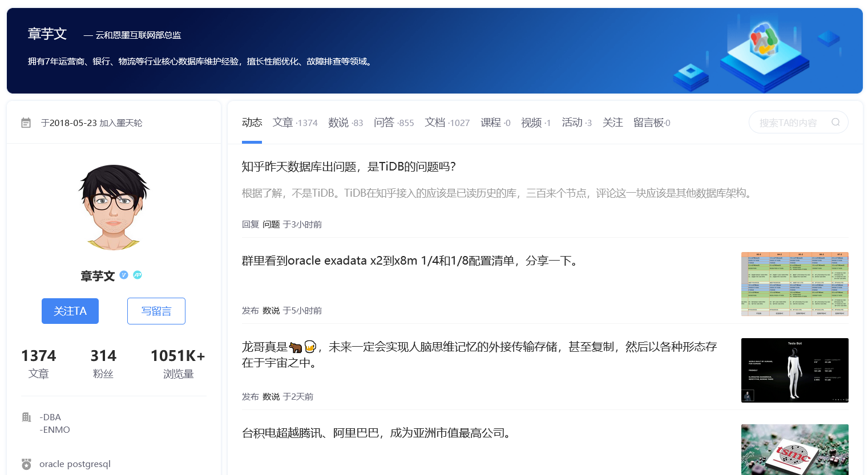Image resolution: width=868 pixels, height=475 pixels.
Task: Select the 视频 ·1 tab
Action: click(536, 122)
